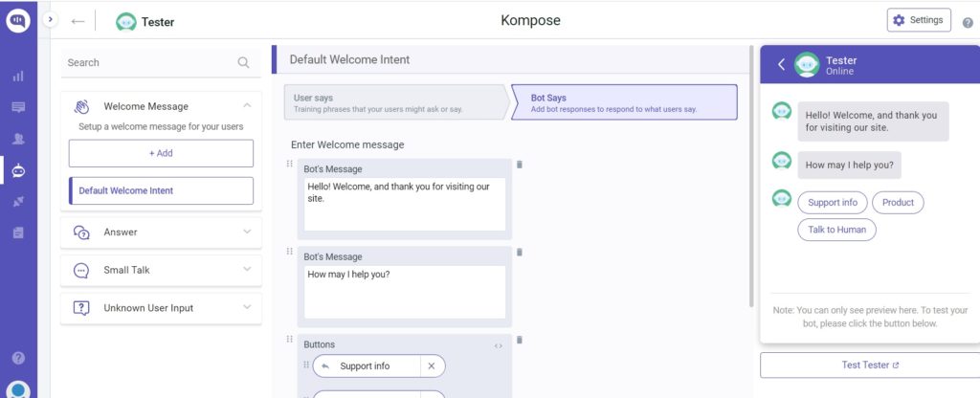
Task: Remove the Support info button with X
Action: point(432,366)
